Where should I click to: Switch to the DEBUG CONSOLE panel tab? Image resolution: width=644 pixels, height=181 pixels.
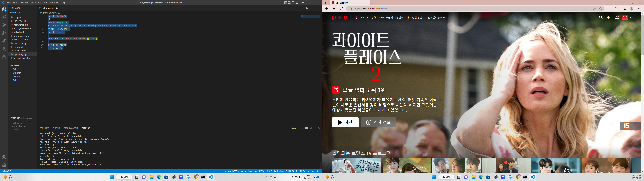[x=71, y=128]
